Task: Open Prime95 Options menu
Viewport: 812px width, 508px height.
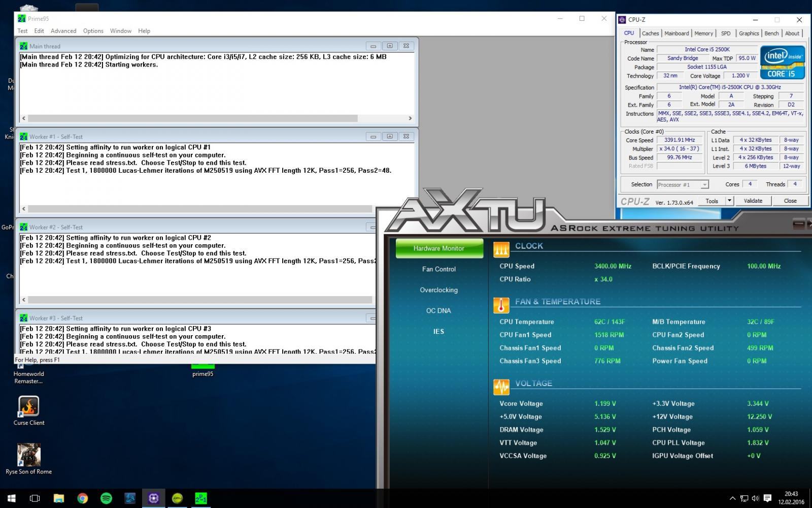Action: pyautogui.click(x=93, y=31)
